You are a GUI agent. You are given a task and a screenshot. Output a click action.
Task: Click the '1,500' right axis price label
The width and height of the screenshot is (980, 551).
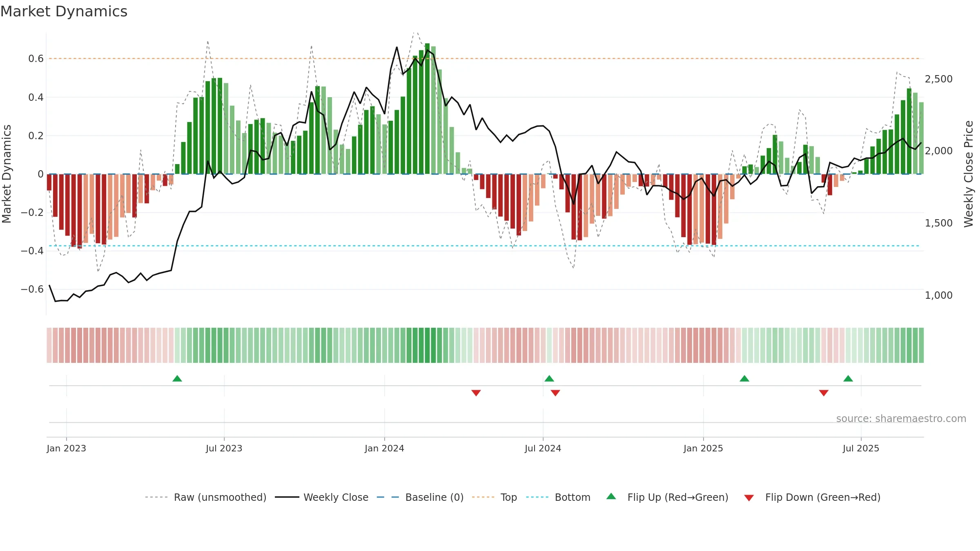tap(939, 223)
